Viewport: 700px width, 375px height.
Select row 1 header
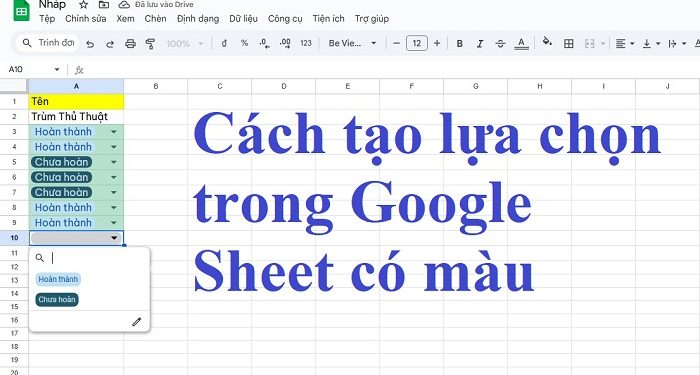point(14,101)
